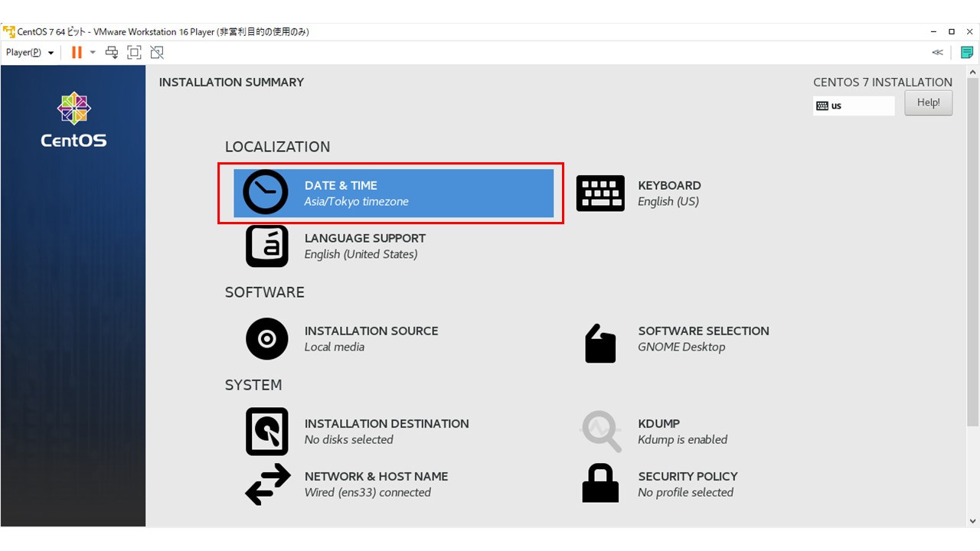The image size is (980, 551).
Task: Click the scrollbar down arrow
Action: [x=972, y=521]
